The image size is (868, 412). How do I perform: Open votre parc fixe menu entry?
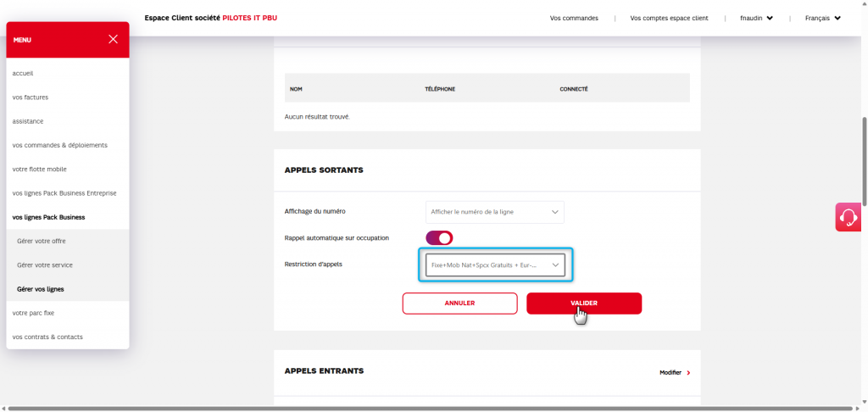point(33,313)
